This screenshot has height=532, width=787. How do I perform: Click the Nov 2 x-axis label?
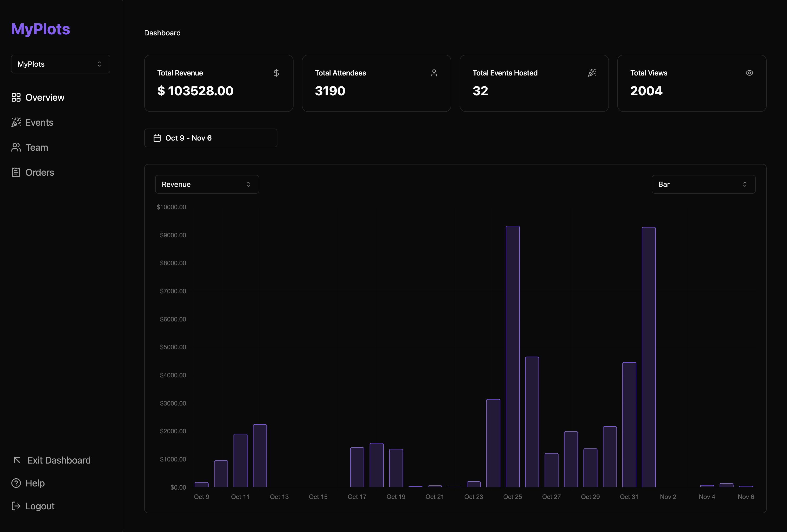[x=668, y=497]
